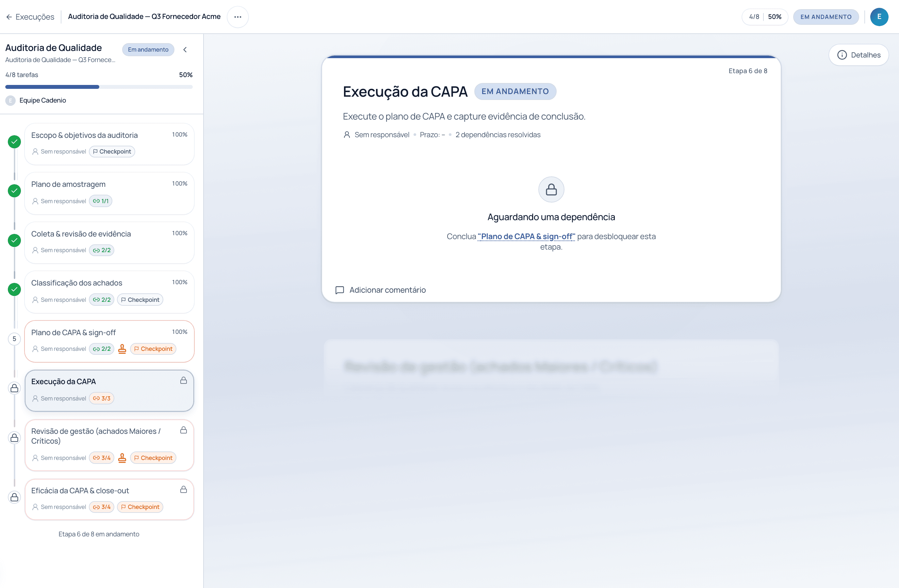
Task: Click Sem responsável on Plano de amostragem card
Action: 59,201
